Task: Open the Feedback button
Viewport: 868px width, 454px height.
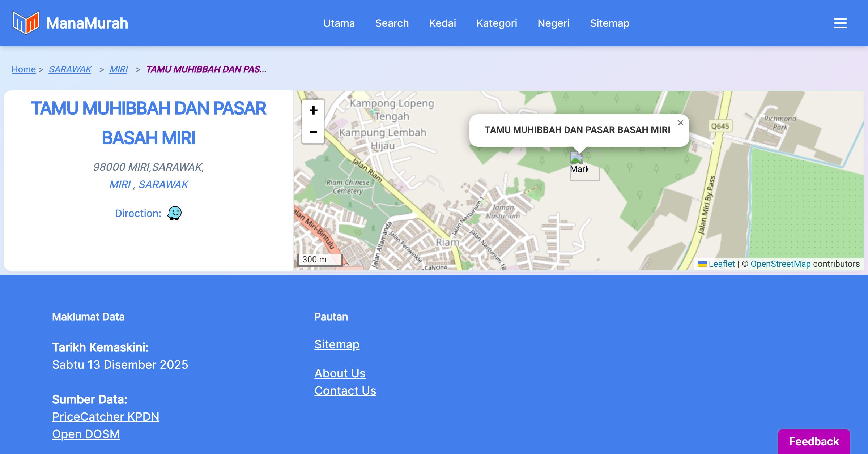Action: (814, 441)
